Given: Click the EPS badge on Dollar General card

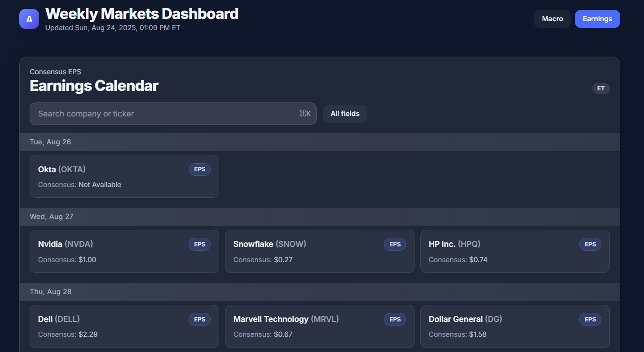Looking at the screenshot, I should click(x=590, y=320).
